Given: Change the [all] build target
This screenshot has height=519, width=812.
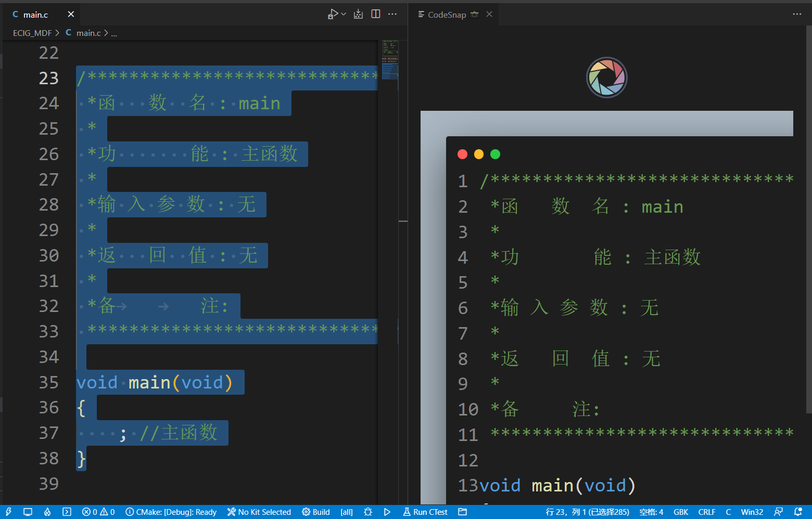Looking at the screenshot, I should point(347,512).
